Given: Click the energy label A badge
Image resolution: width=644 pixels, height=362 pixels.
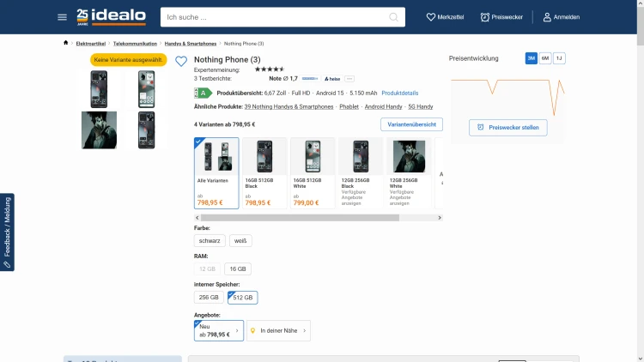Looking at the screenshot, I should coord(203,94).
